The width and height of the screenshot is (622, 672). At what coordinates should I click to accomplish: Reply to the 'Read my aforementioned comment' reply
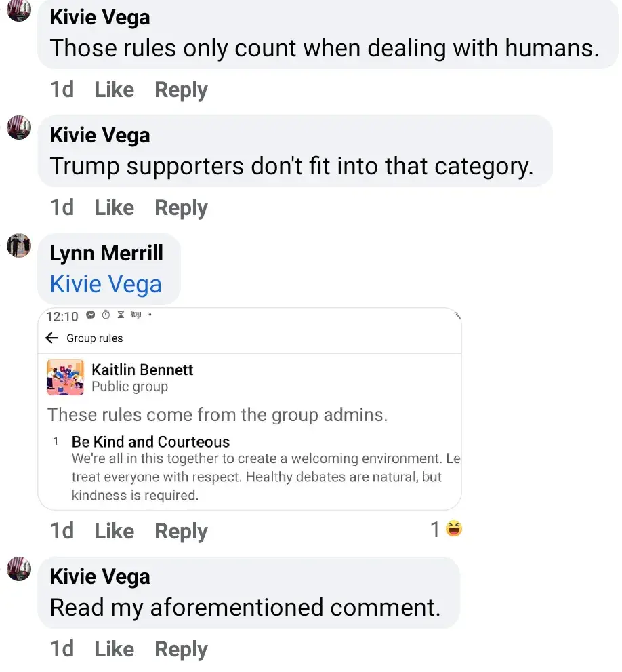181,650
